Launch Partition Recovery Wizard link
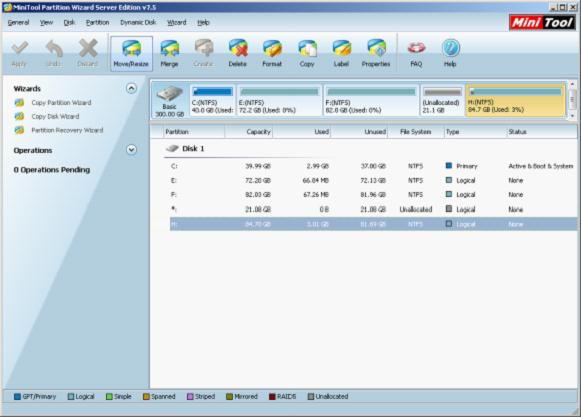581x417 pixels. (x=67, y=130)
